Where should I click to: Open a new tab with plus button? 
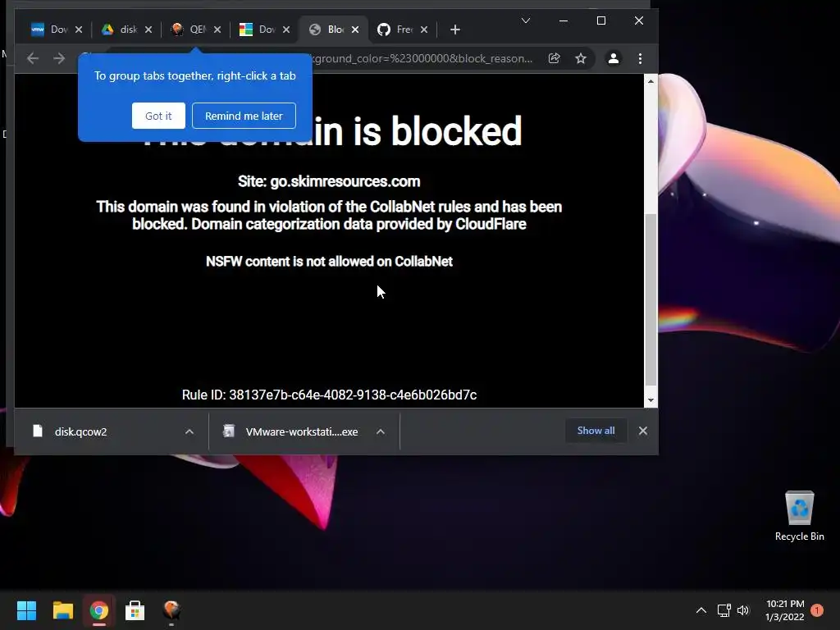click(455, 30)
